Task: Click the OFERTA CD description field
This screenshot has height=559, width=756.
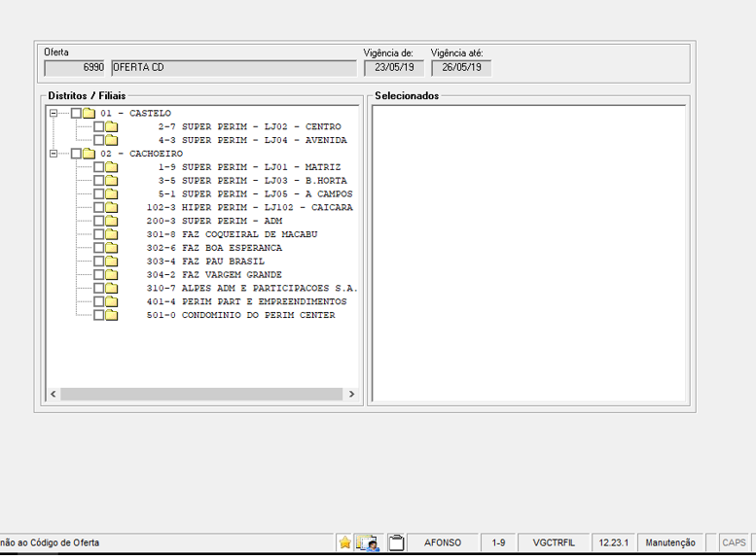Action: (x=234, y=68)
